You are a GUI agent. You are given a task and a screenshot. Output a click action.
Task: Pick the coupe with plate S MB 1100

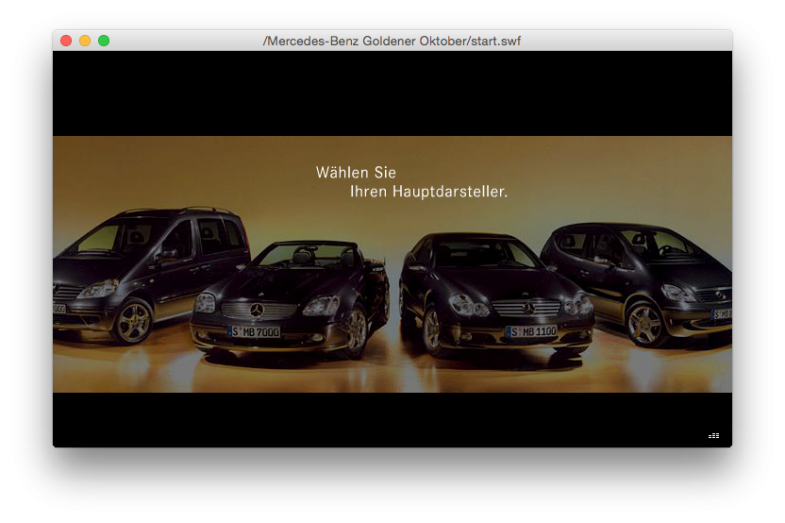tap(497, 295)
